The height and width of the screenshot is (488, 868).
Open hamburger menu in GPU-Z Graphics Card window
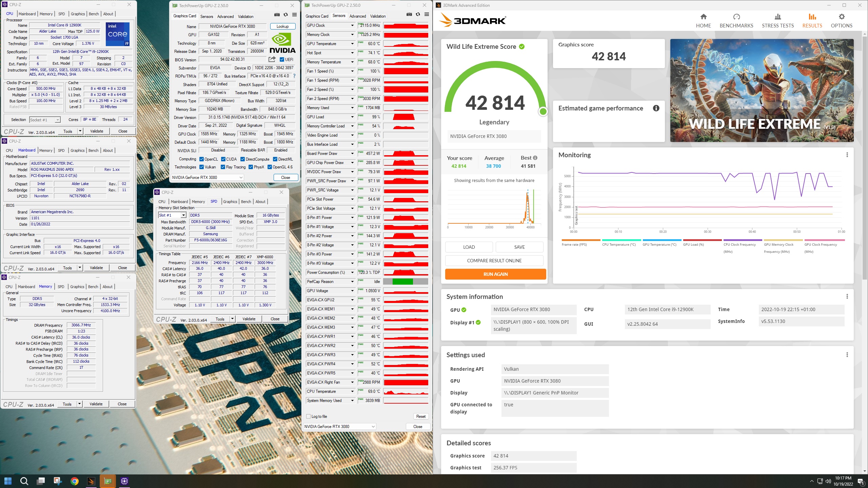pyautogui.click(x=294, y=15)
